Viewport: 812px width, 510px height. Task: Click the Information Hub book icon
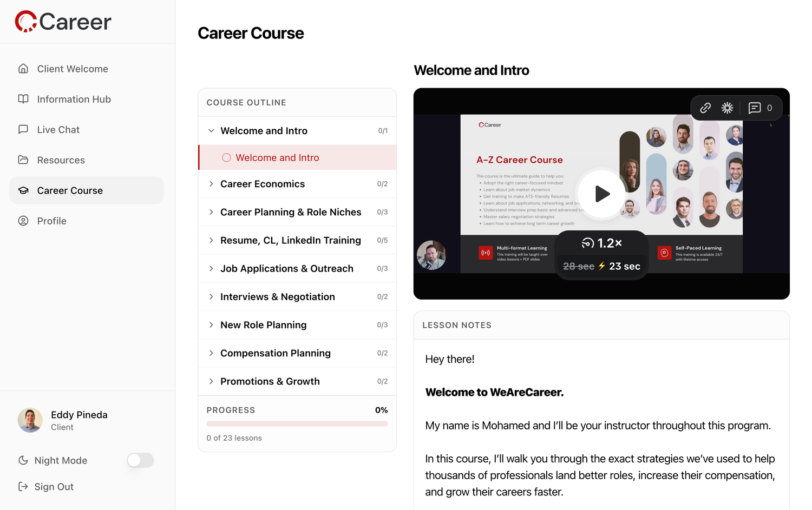point(23,99)
